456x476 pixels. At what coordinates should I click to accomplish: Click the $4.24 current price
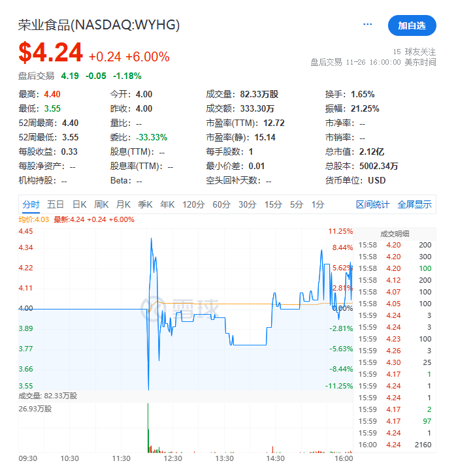point(50,52)
